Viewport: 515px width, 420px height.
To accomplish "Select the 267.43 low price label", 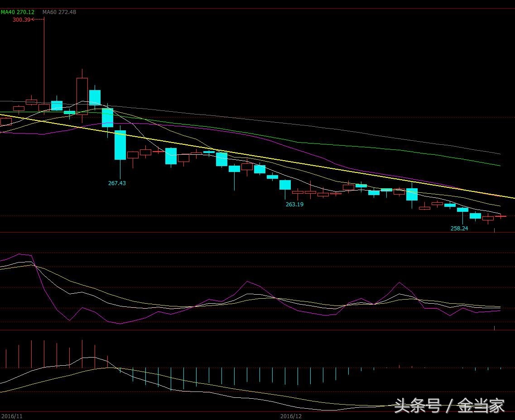I will point(117,183).
